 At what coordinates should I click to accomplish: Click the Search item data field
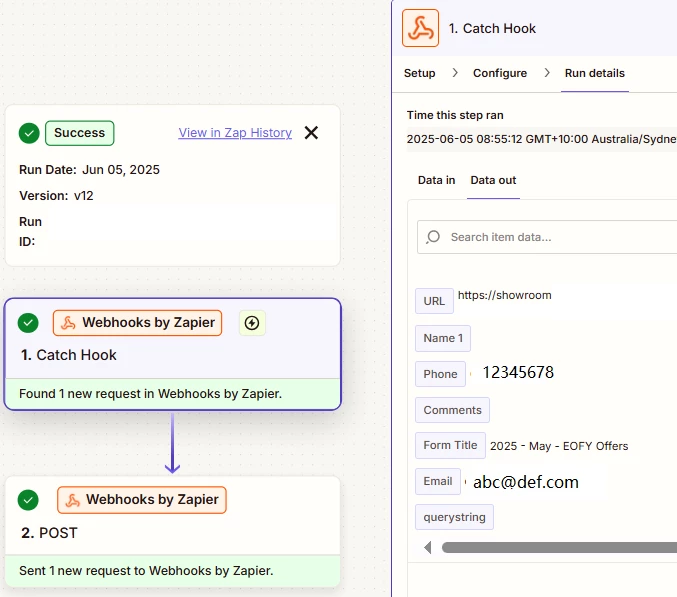click(547, 237)
